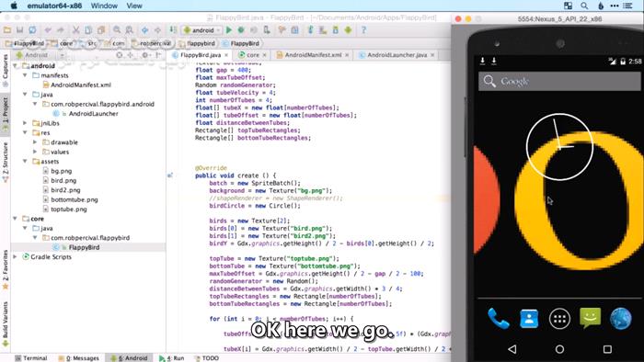
Task: Open the TODO tool window
Action: [207, 358]
